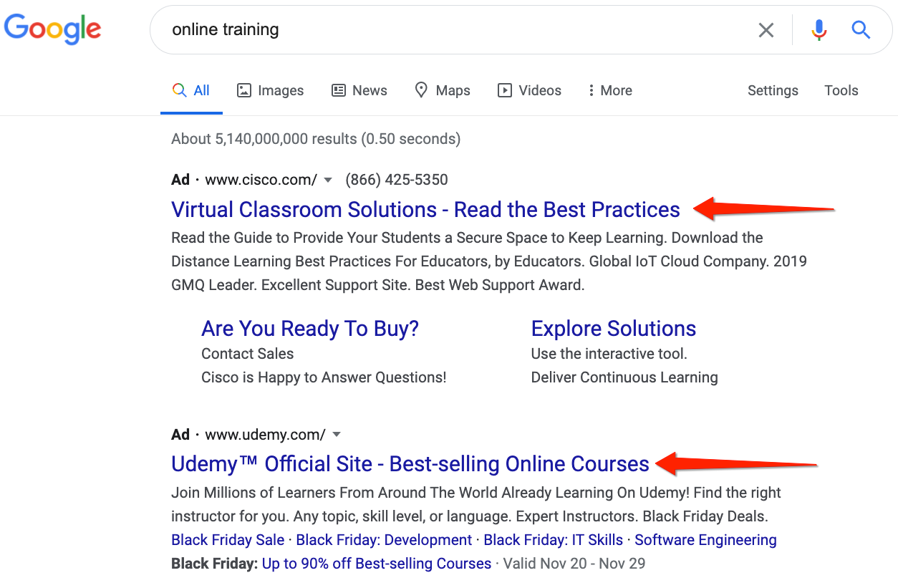Screen dimensions: 898x588
Task: Go to the Videos tab
Action: pyautogui.click(x=529, y=90)
